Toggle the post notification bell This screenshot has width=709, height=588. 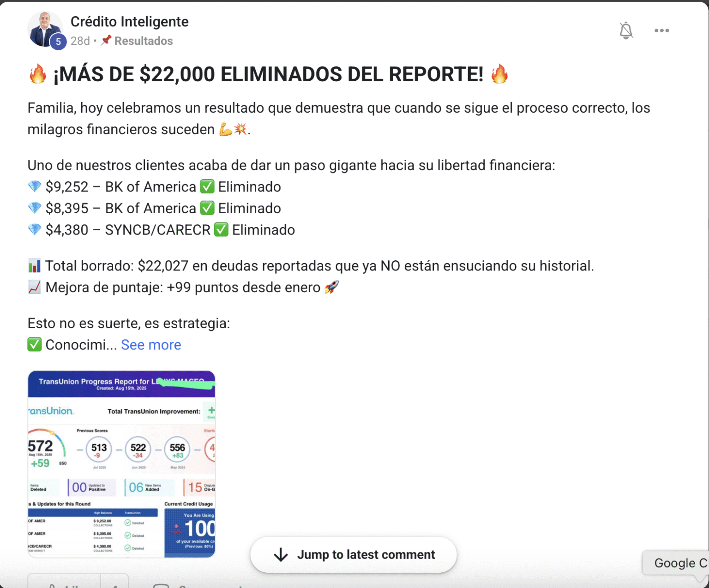coord(626,30)
